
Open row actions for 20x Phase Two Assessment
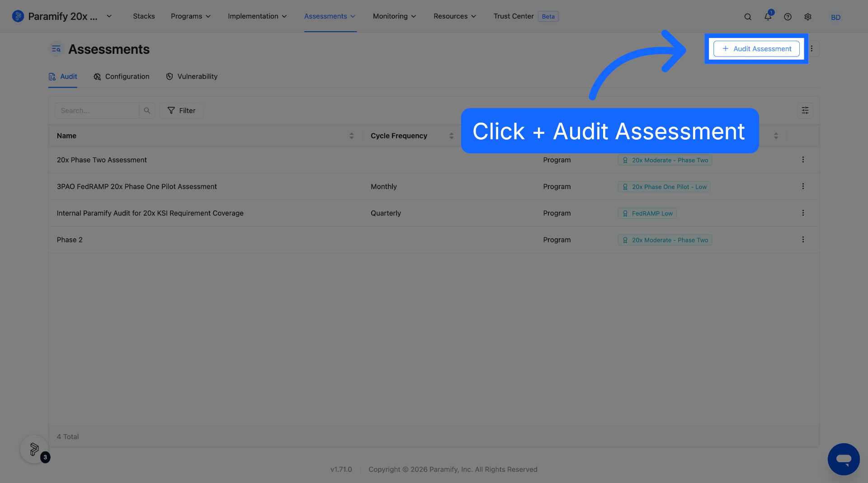coord(803,160)
